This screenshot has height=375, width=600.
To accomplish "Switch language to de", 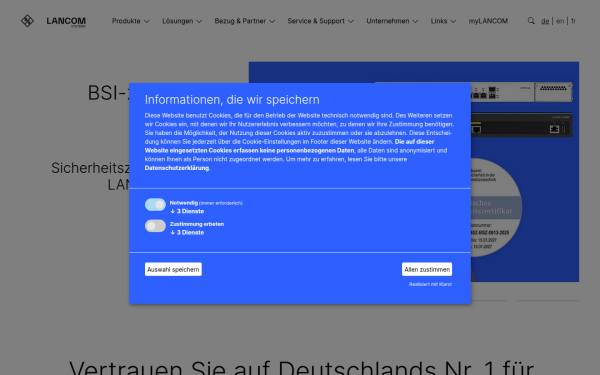I will (x=545, y=21).
